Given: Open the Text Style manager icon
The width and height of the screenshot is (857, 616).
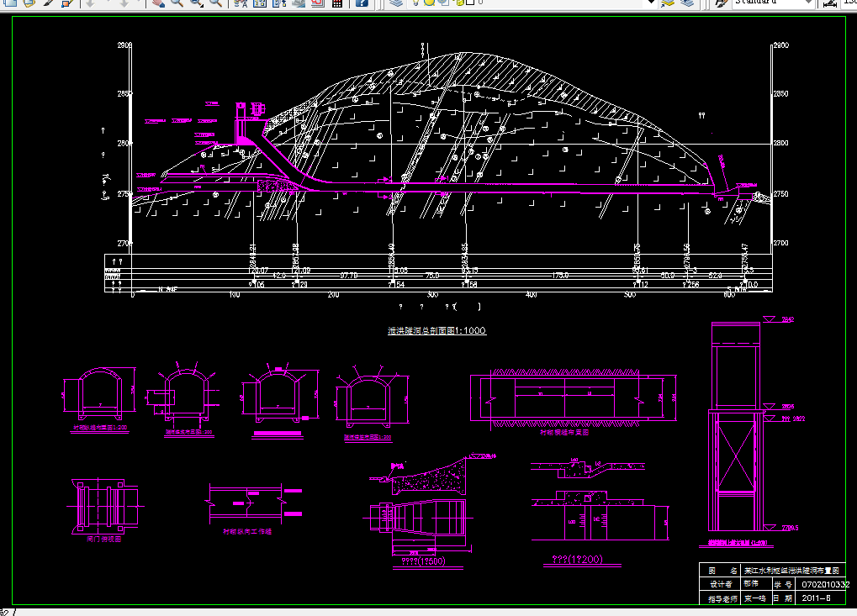Looking at the screenshot, I should click(x=722, y=3).
